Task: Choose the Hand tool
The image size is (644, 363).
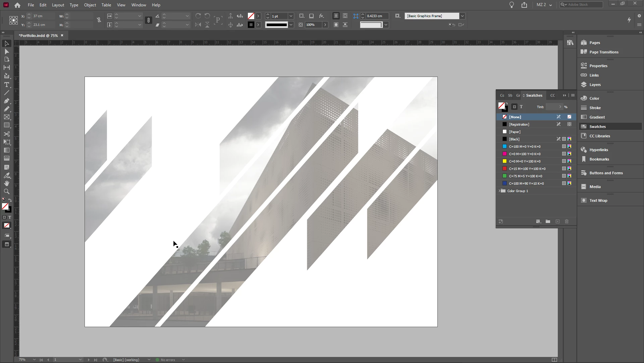Action: [x=6, y=183]
